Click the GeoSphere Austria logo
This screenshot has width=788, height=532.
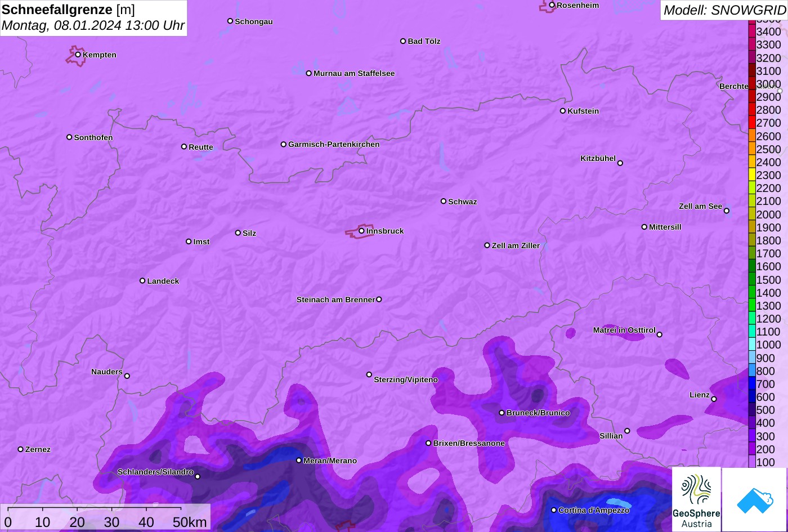[696, 499]
